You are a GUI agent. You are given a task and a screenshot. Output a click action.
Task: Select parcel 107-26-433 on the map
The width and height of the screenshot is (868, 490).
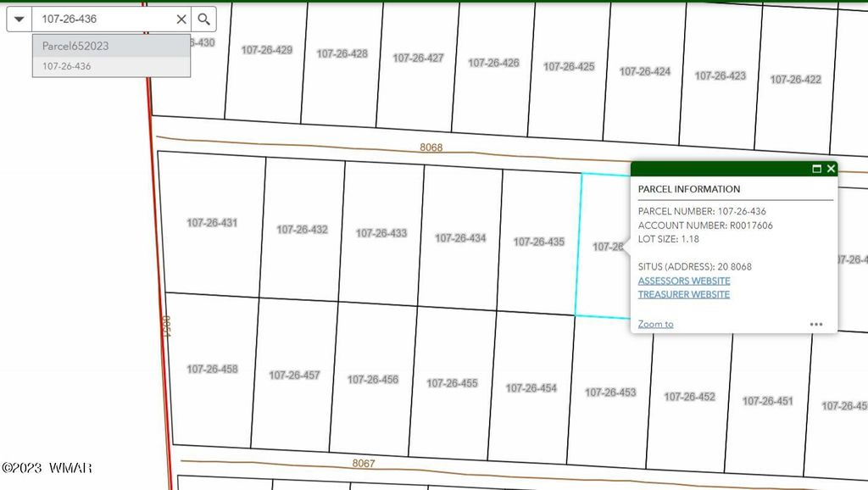pos(381,233)
